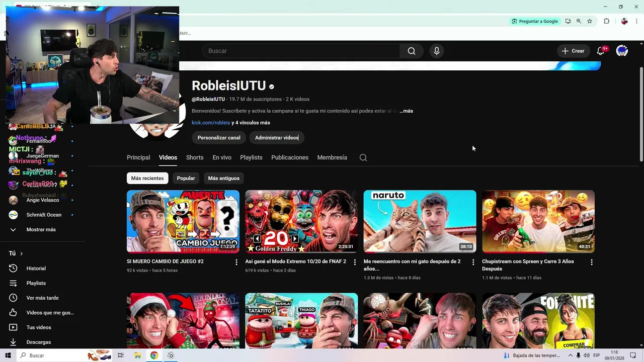
Task: Click the page vertical scrollbar thumb
Action: tap(641, 114)
